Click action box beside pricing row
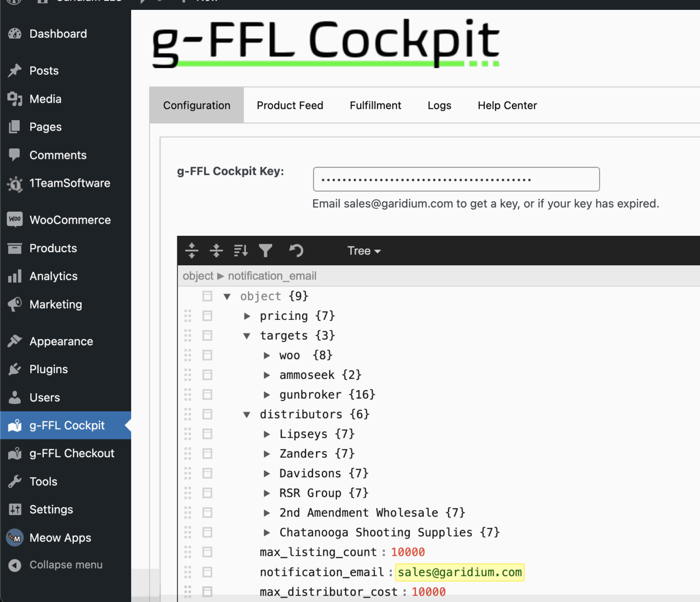700x602 pixels. click(x=207, y=316)
